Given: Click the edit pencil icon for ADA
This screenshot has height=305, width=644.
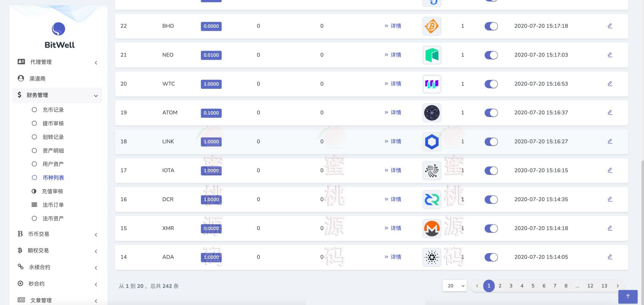Looking at the screenshot, I should click(x=610, y=257).
